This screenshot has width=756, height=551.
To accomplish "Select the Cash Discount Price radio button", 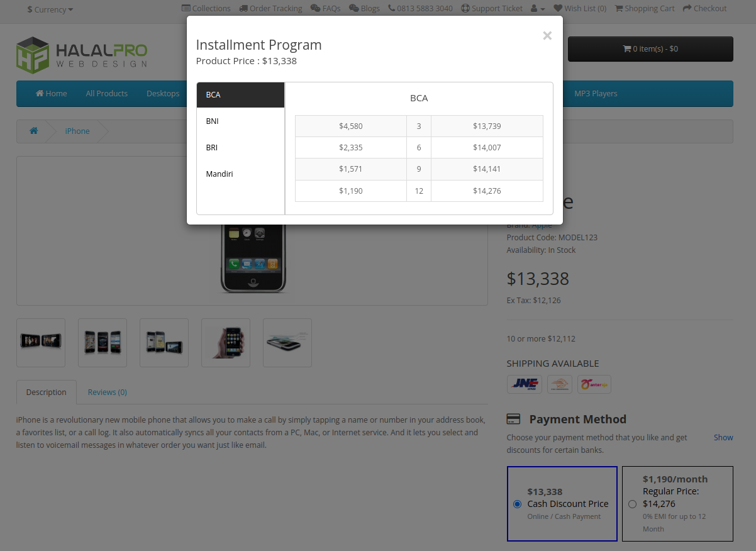I will (517, 504).
